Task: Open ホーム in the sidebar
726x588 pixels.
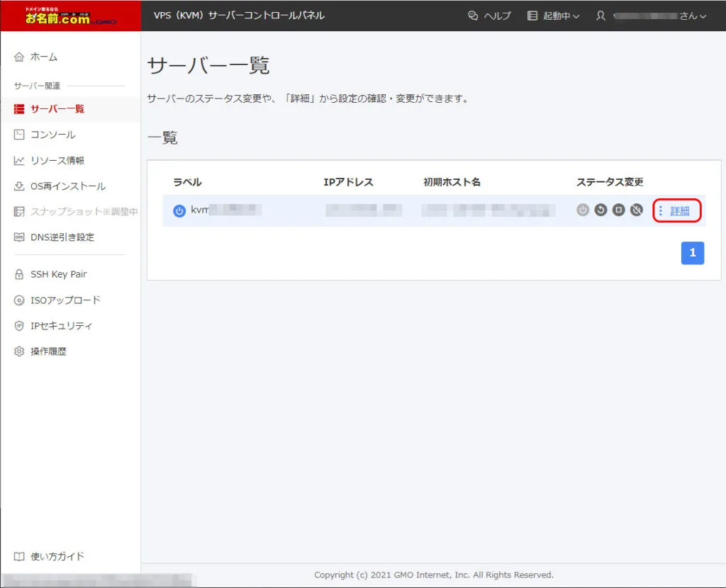Action: pyautogui.click(x=44, y=57)
